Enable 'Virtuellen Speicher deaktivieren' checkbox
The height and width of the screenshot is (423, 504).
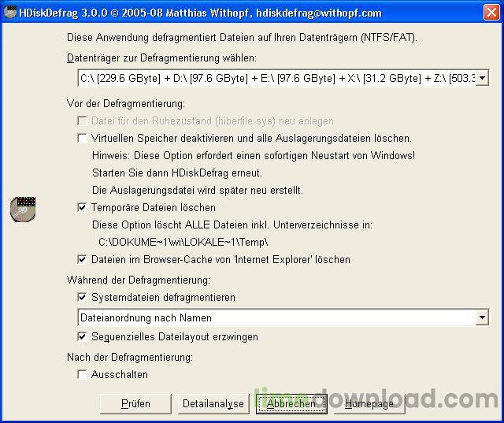(x=82, y=138)
